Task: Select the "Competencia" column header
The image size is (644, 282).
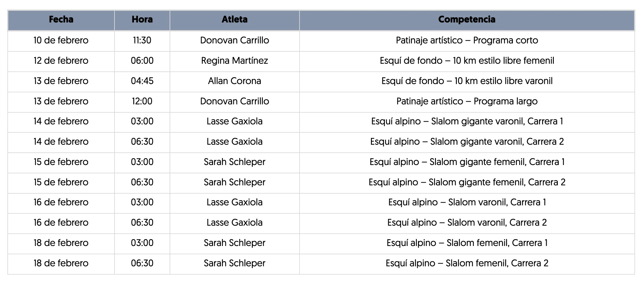Action: pyautogui.click(x=467, y=20)
